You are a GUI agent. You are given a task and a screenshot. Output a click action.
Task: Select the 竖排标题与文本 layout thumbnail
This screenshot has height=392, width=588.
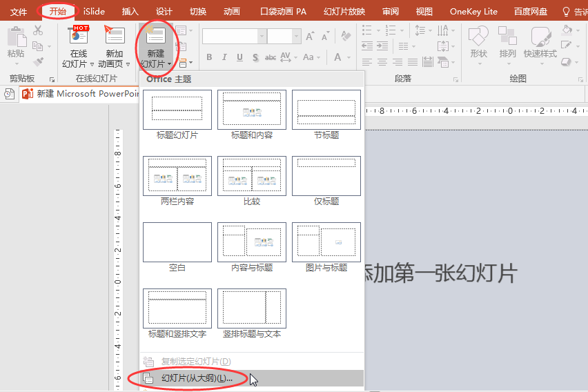(252, 308)
